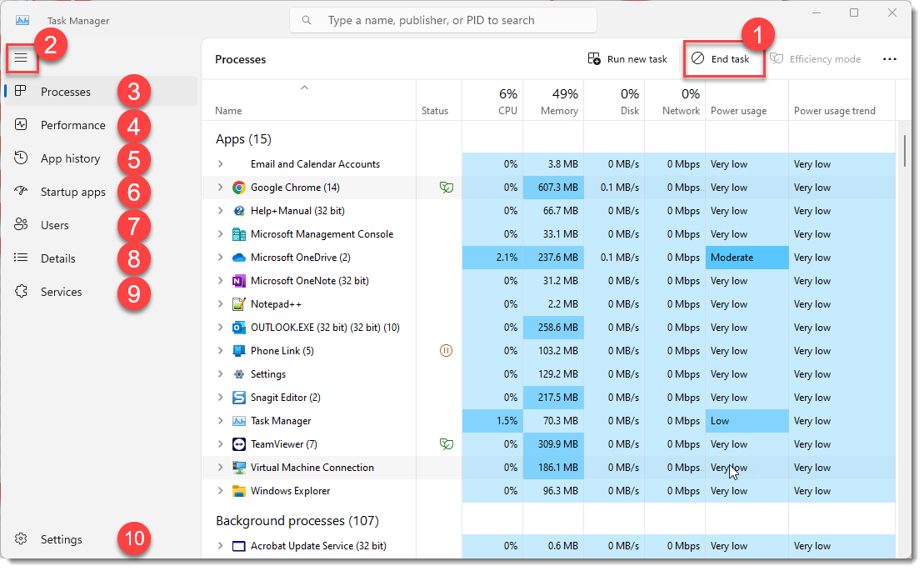The height and width of the screenshot is (571, 924).
Task: Click the suspended status icon on Phone Link
Action: 447,350
